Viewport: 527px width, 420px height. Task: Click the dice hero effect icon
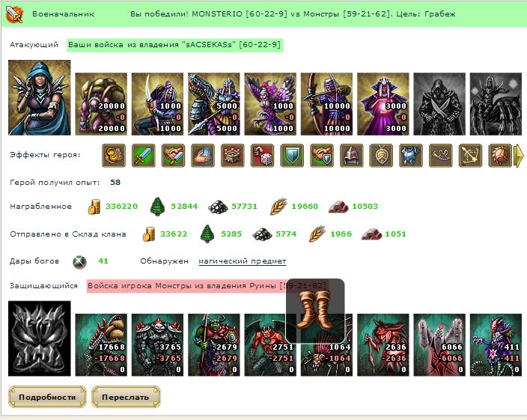(x=262, y=155)
